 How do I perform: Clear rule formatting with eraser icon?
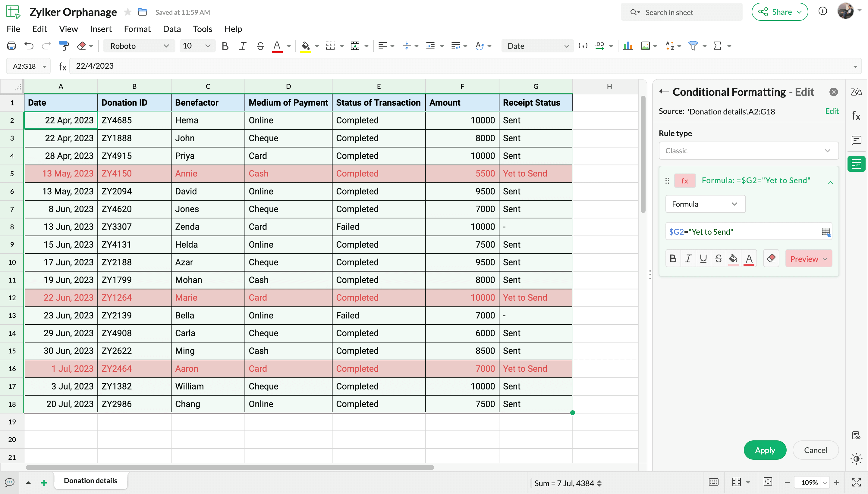771,258
